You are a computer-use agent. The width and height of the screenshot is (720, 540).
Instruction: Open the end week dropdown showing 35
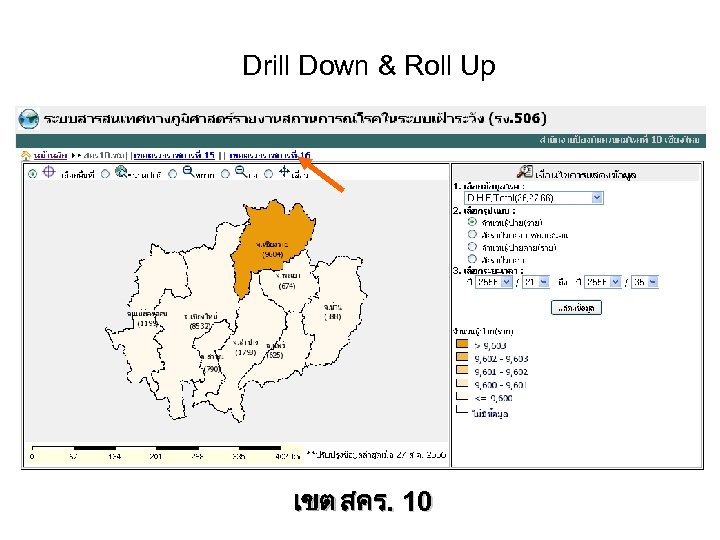(x=645, y=281)
